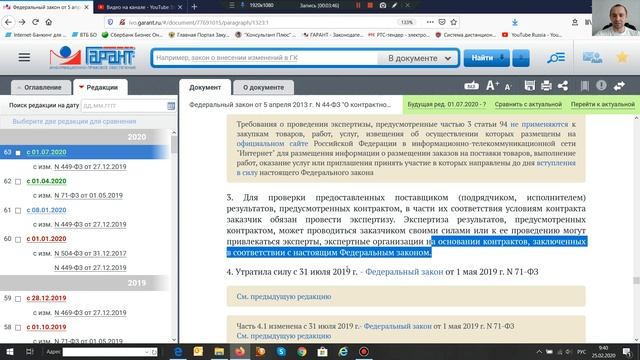Bookmark this page with the star in address bar
Viewport: 640px width, 360px height.
tap(453, 22)
